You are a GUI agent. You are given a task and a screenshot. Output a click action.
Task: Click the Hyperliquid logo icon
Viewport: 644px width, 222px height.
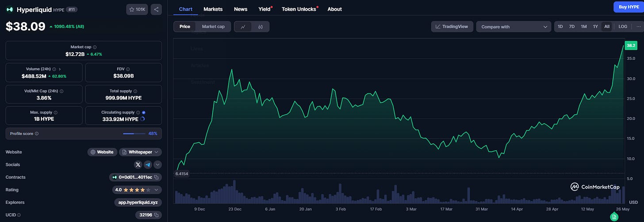[x=9, y=9]
